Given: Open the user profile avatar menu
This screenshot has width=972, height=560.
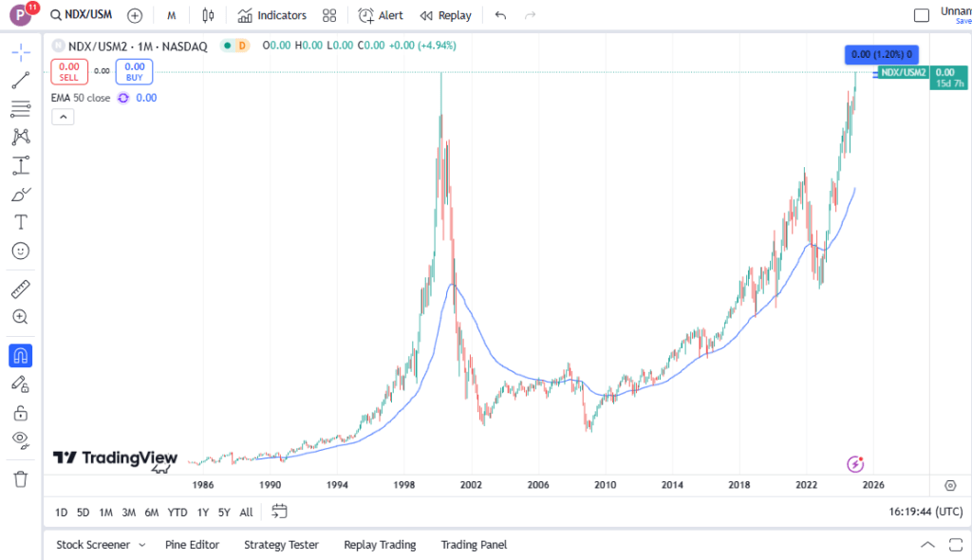Looking at the screenshot, I should [x=21, y=15].
